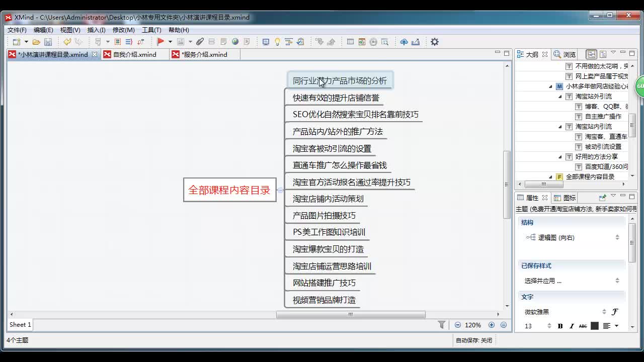Open the 插入(I) menu

pos(97,30)
